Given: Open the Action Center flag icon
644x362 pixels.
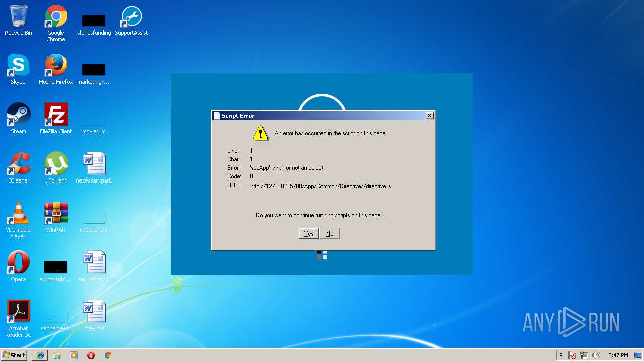Looking at the screenshot, I should pyautogui.click(x=572, y=355).
